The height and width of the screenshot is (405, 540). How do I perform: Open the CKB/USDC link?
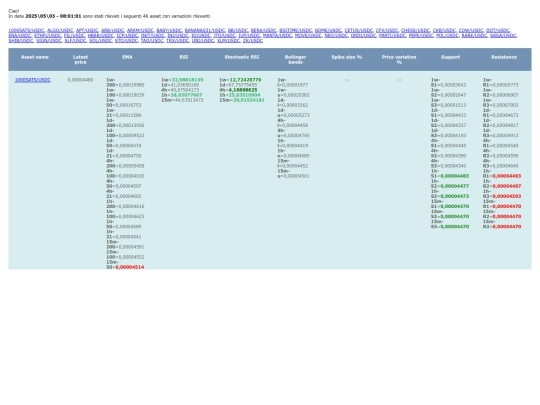444,30
